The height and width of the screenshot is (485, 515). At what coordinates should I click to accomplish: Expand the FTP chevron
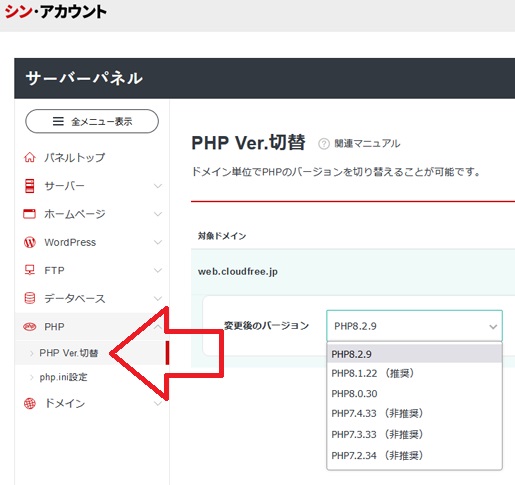(158, 270)
